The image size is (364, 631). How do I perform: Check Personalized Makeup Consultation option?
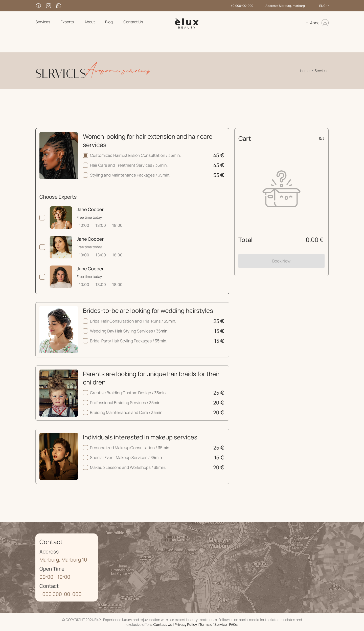point(85,447)
